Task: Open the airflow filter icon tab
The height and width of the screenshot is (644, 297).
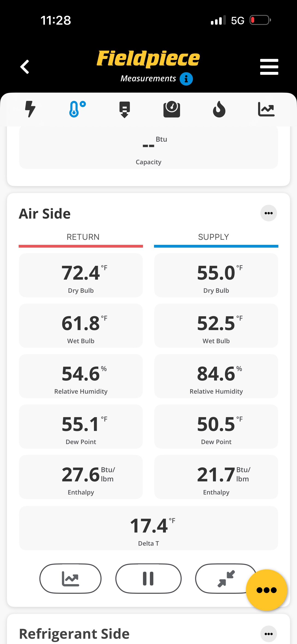Action: (125, 109)
